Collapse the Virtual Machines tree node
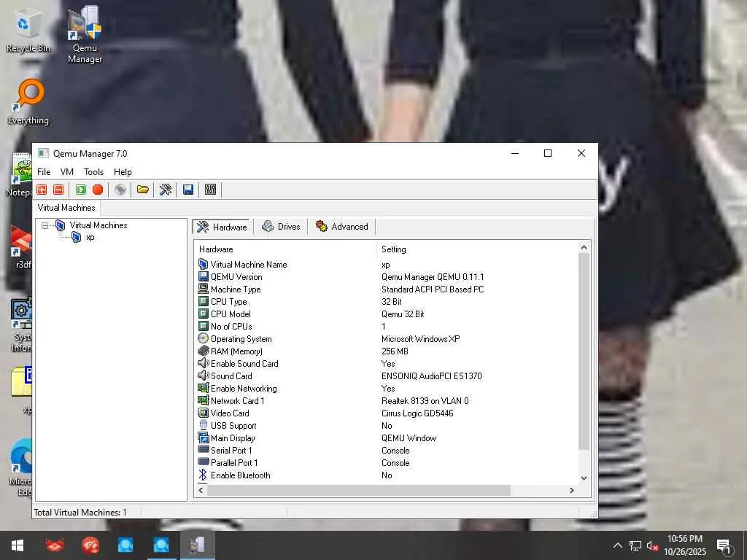Viewport: 747px width, 560px height. [x=44, y=225]
